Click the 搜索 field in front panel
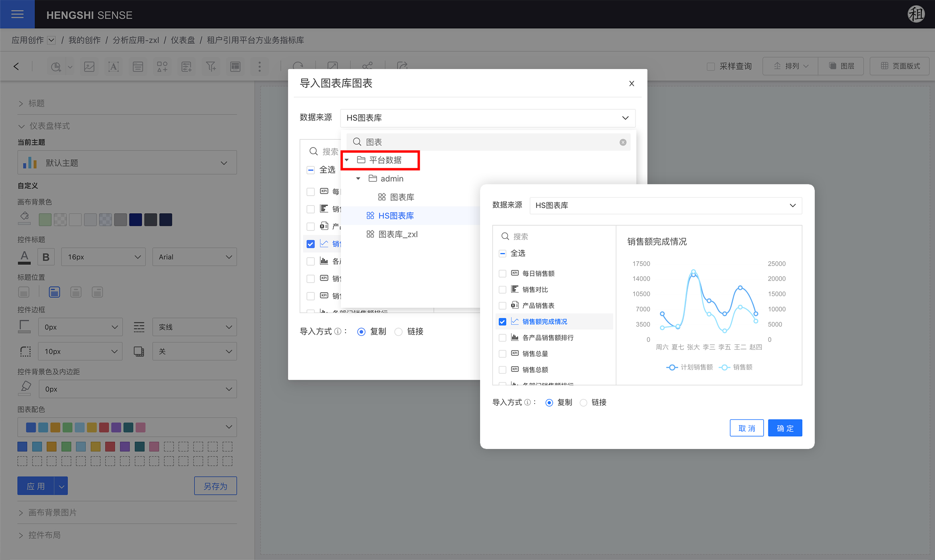Screen dimensions: 935x560 (554, 236)
